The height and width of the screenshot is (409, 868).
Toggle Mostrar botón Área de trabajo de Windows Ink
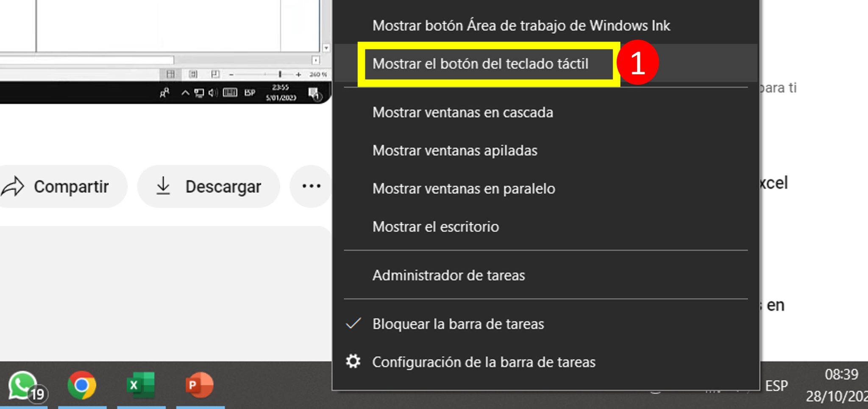point(521,25)
